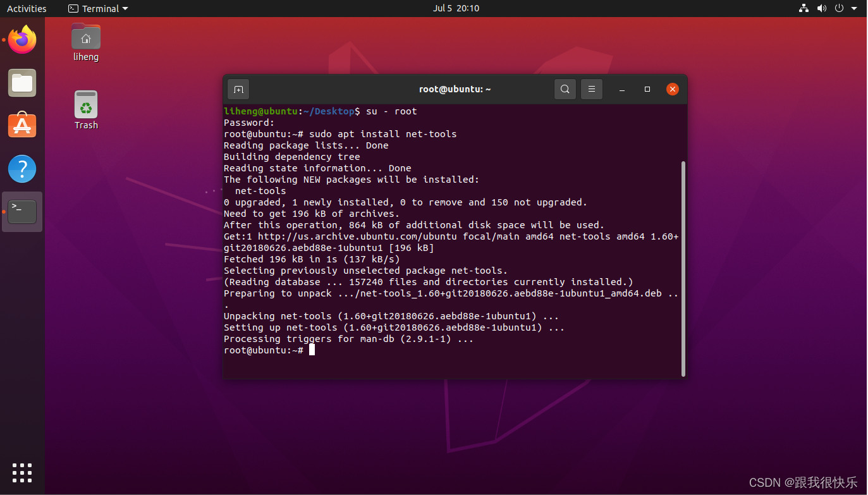Show Applications grid
This screenshot has width=868, height=495.
point(22,472)
